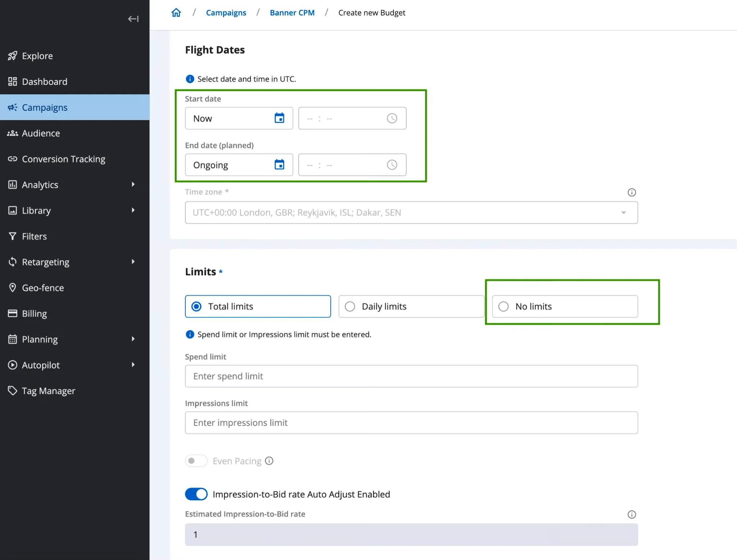Select the No limits radio option
The height and width of the screenshot is (560, 737).
[x=565, y=306]
